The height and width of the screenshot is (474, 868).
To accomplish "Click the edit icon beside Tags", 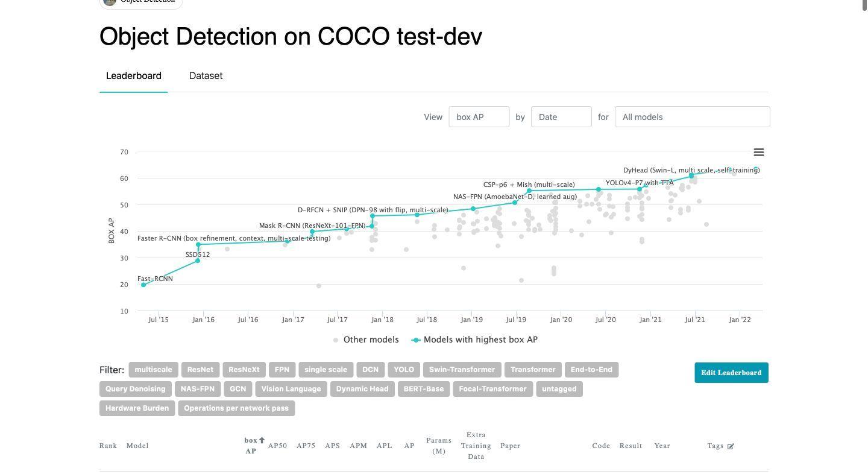I will [731, 446].
